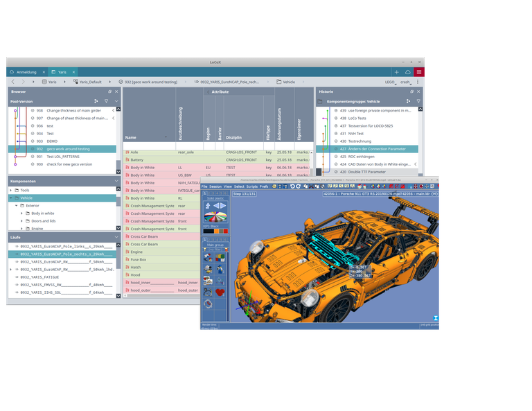The height and width of the screenshot is (411, 532).
Task: Select history entry 438 LoCo Tests
Action: coord(367,118)
